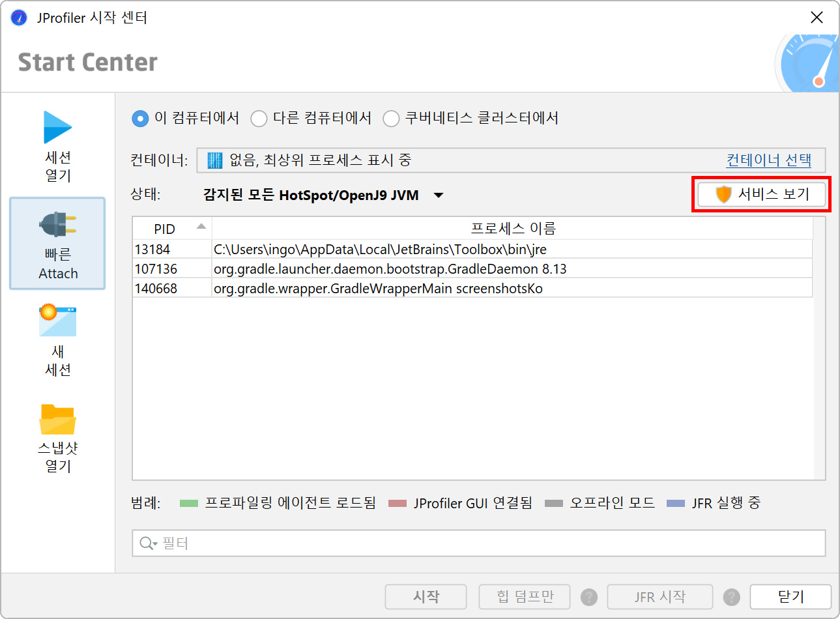Open help icon next to JFR 시작
Viewport: 840px width, 619px height.
(732, 597)
